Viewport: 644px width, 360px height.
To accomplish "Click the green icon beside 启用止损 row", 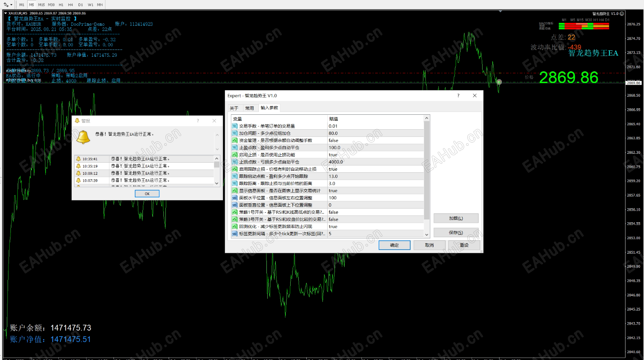I will point(235,155).
